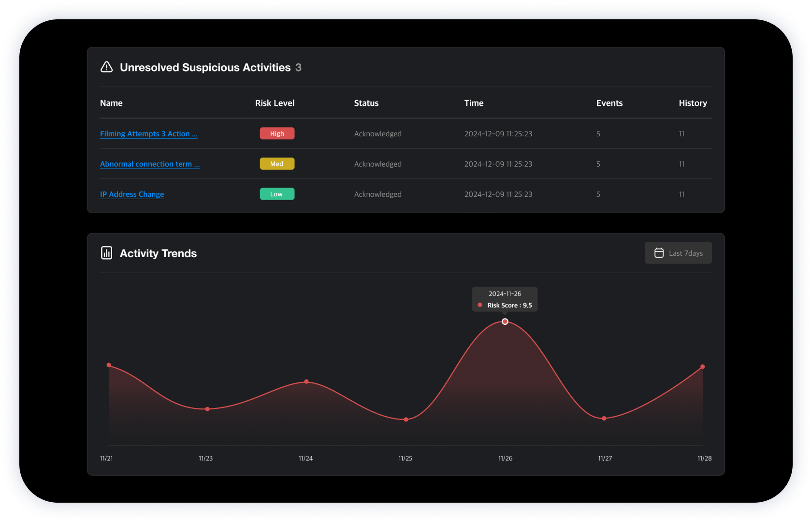Click the Risk Score : 9.5 tooltip text

[509, 305]
